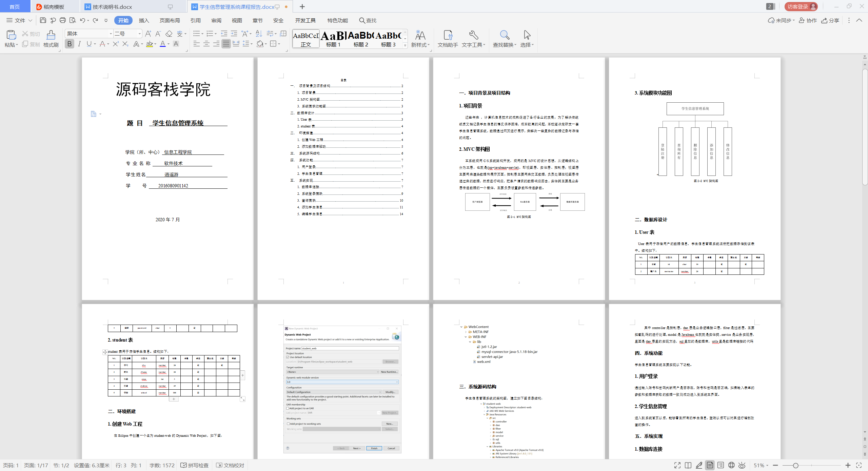This screenshot has height=471, width=868.
Task: Click the print icon in quick access bar
Action: click(63, 20)
